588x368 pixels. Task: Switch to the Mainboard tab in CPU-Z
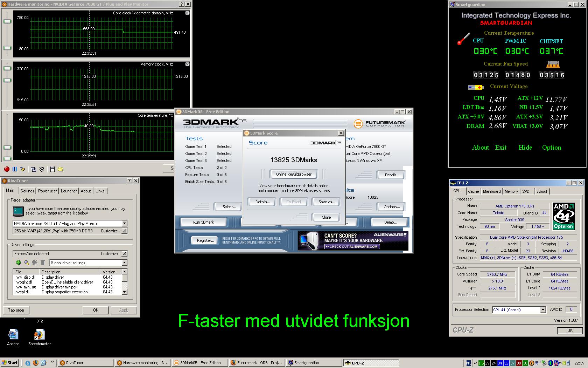492,191
